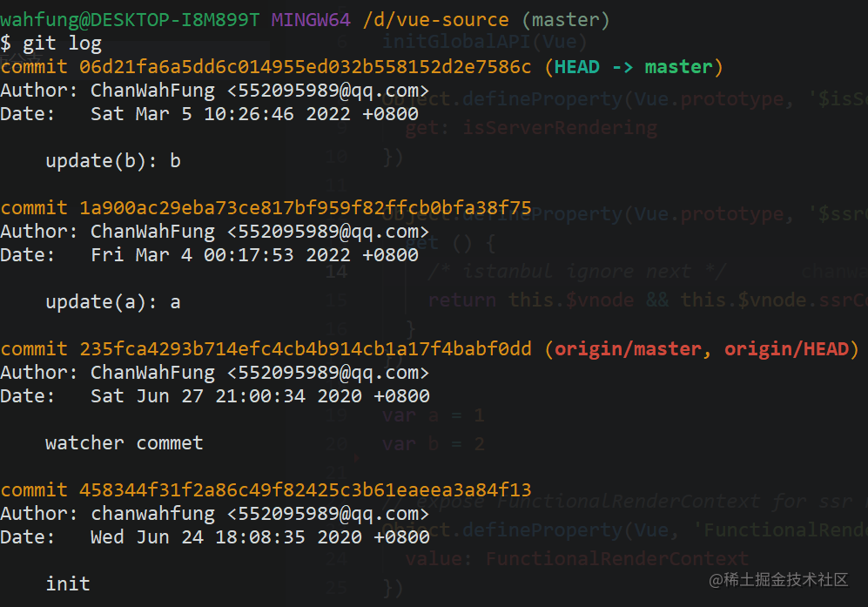Click the date Sat Jun 27 21:00:34 2020

[225, 396]
